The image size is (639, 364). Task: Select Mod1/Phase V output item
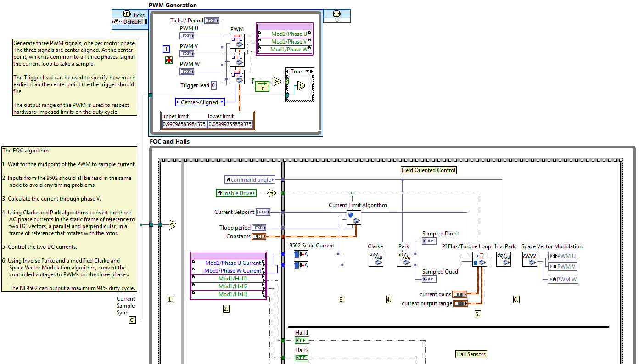pyautogui.click(x=284, y=42)
